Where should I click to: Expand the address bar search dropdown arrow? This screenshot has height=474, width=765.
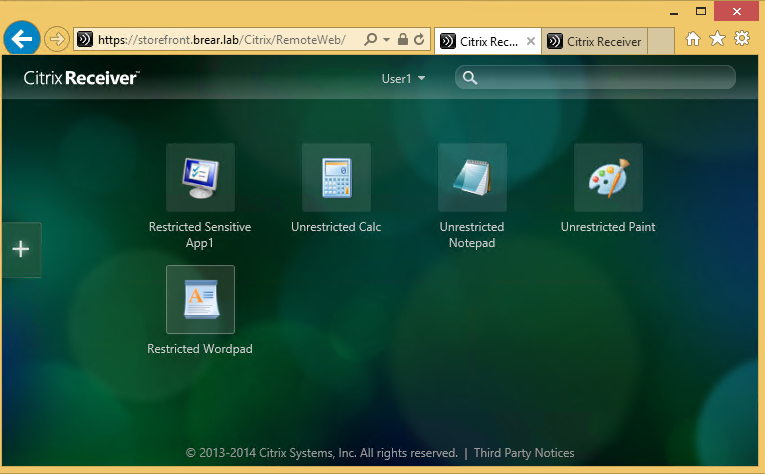tap(386, 40)
